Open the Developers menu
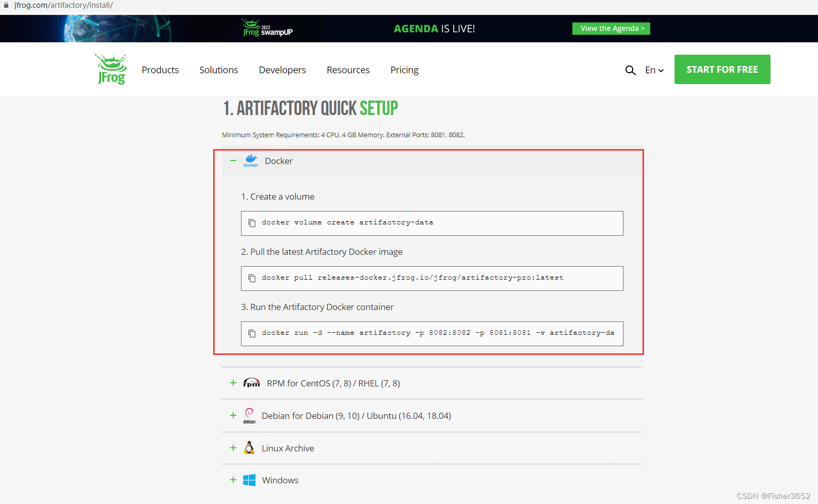The image size is (818, 504). pyautogui.click(x=282, y=70)
